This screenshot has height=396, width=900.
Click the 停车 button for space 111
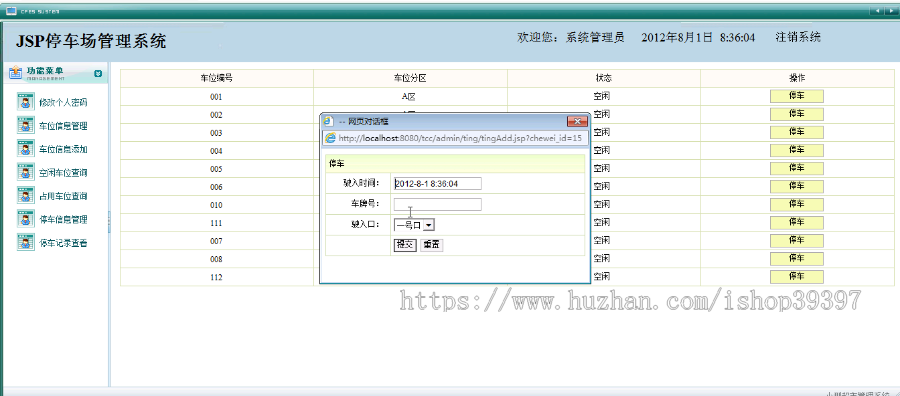[x=797, y=222]
